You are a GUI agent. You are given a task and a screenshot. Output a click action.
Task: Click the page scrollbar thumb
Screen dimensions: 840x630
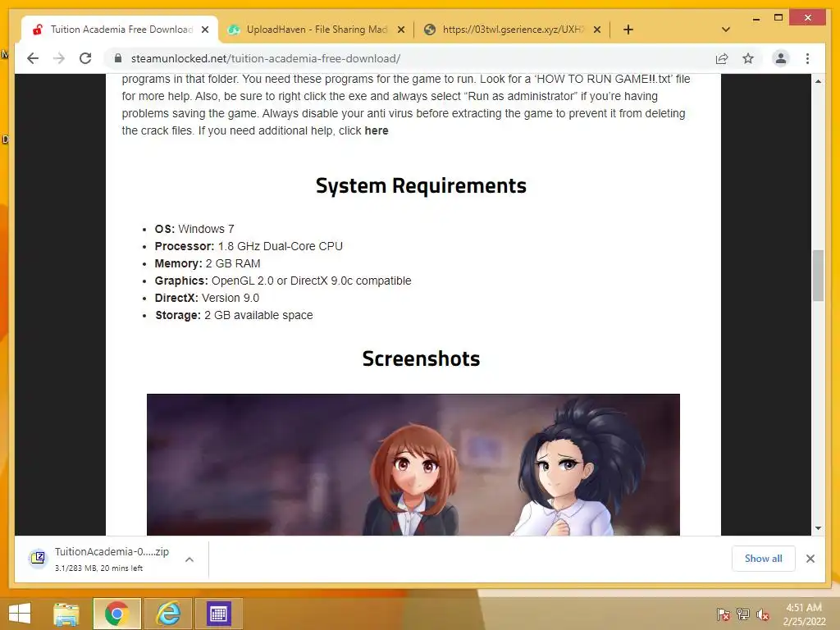click(x=818, y=276)
